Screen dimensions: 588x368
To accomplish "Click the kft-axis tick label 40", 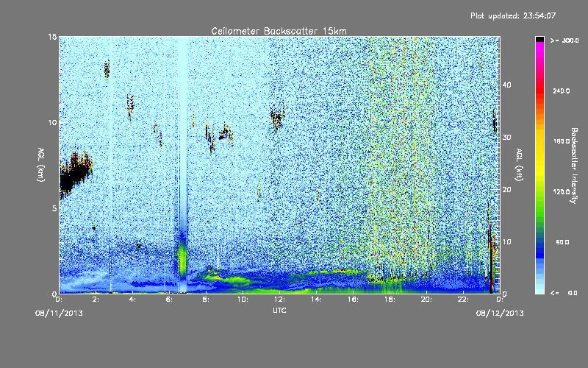I will click(x=506, y=85).
